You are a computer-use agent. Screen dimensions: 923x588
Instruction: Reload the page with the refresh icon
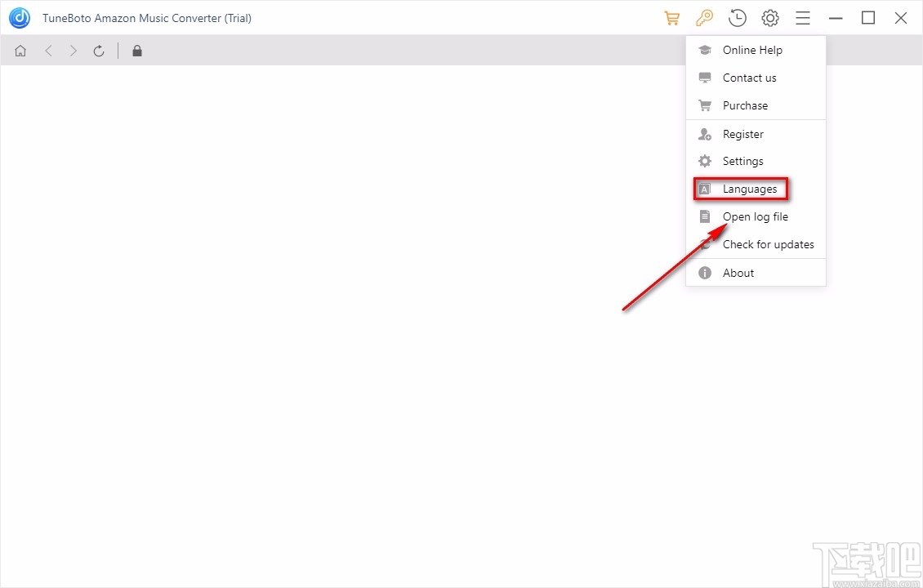pos(99,51)
